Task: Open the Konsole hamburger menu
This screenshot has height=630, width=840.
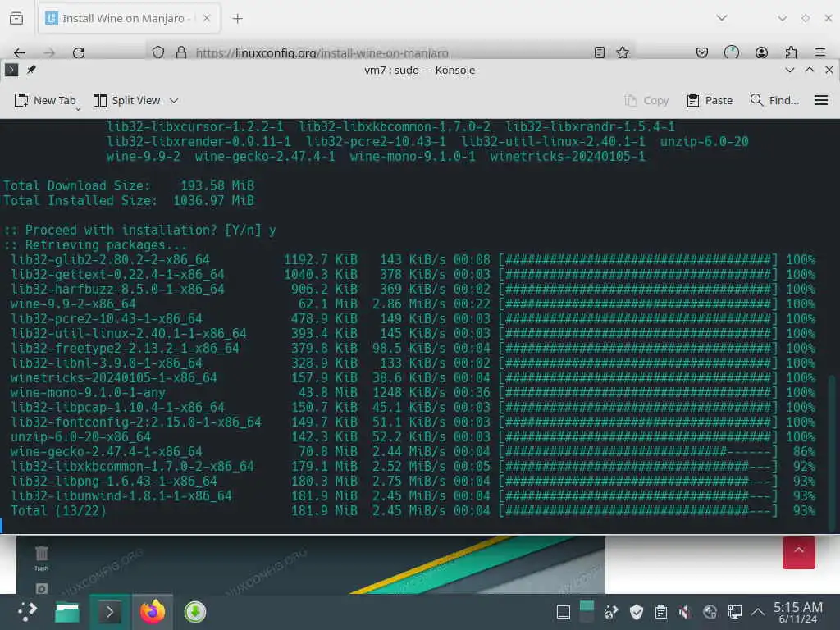Action: 820,100
